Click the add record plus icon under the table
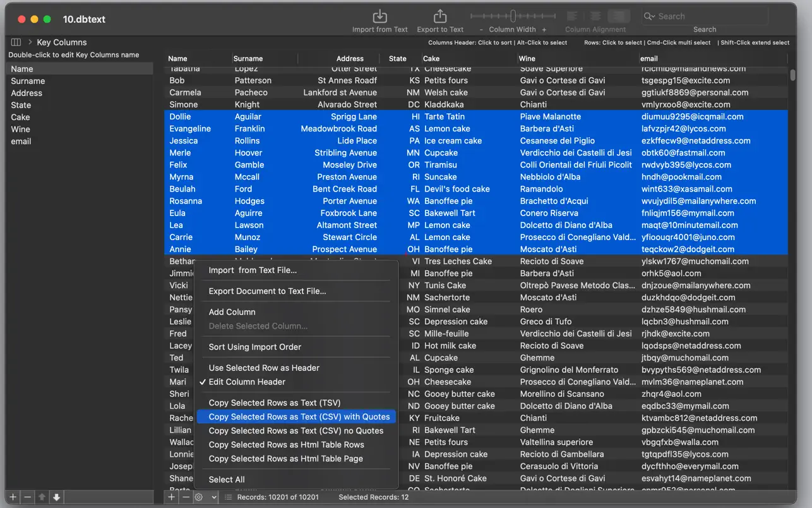 pos(171,497)
